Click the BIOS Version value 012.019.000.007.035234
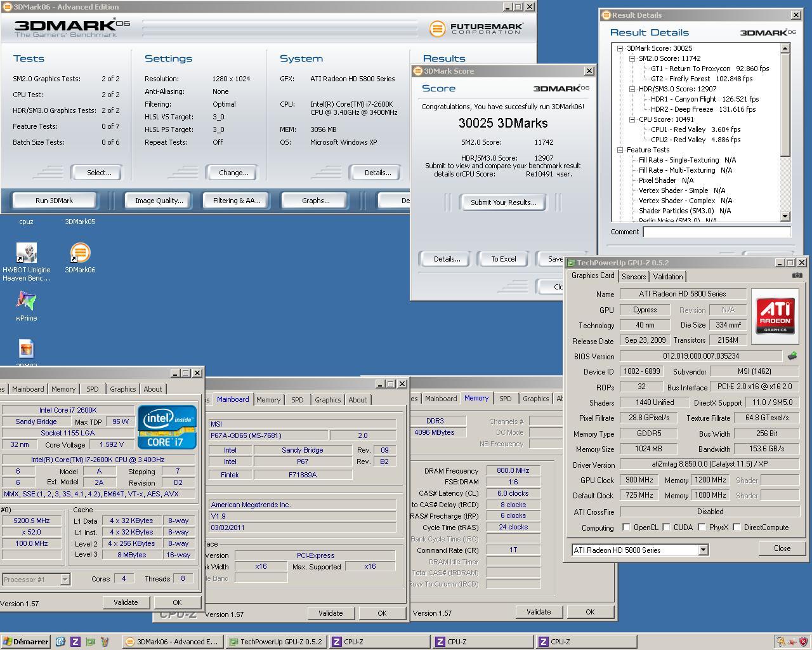Viewport: 812px width, 650px height. [701, 357]
